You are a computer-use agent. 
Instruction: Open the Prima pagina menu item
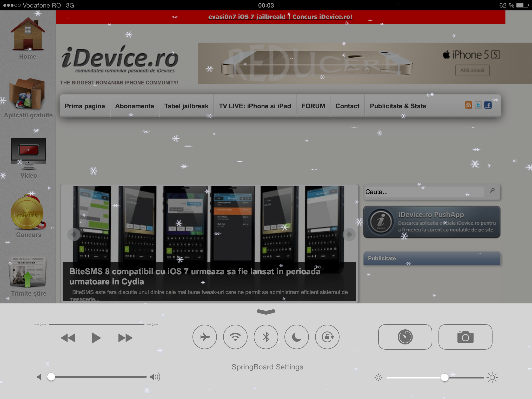coord(85,106)
